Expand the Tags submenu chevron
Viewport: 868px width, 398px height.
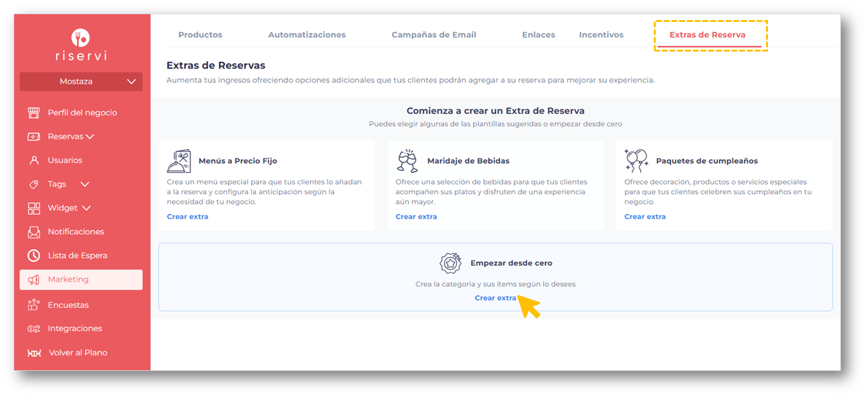(x=85, y=184)
